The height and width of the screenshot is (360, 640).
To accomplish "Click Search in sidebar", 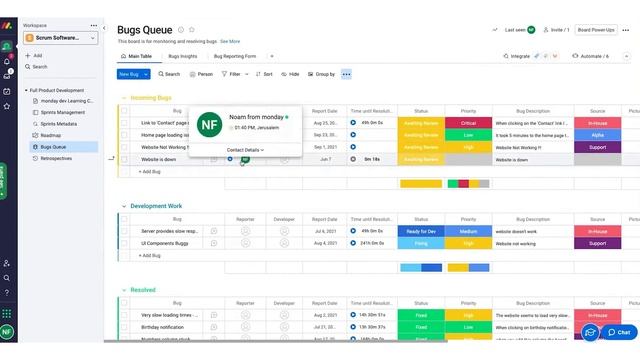I will tap(36, 67).
